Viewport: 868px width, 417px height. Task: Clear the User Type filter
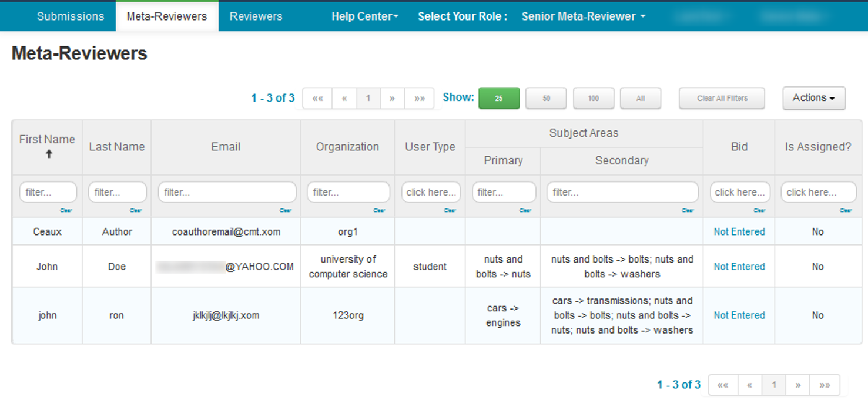[x=450, y=210]
